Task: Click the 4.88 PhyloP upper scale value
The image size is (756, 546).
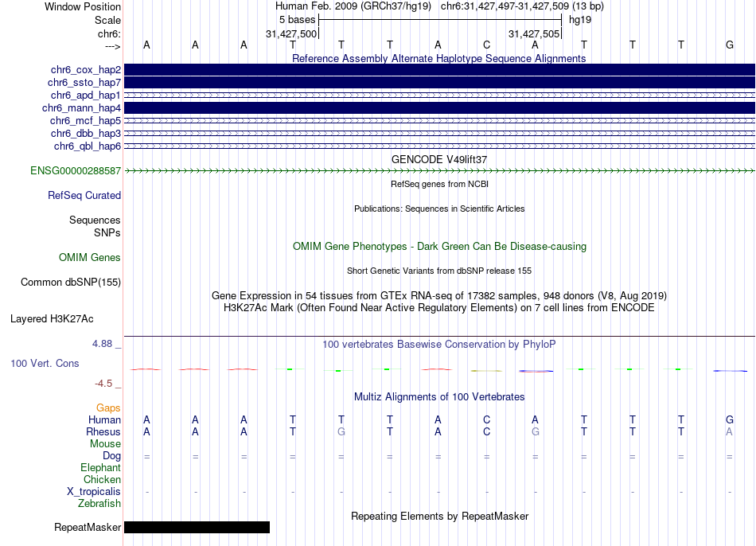Action: point(102,344)
